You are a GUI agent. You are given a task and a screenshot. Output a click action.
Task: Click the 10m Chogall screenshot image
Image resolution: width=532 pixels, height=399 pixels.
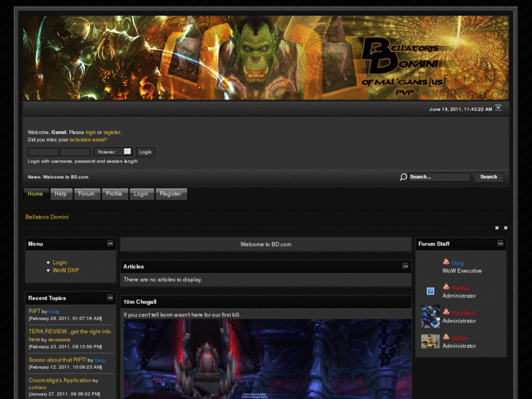(x=267, y=359)
